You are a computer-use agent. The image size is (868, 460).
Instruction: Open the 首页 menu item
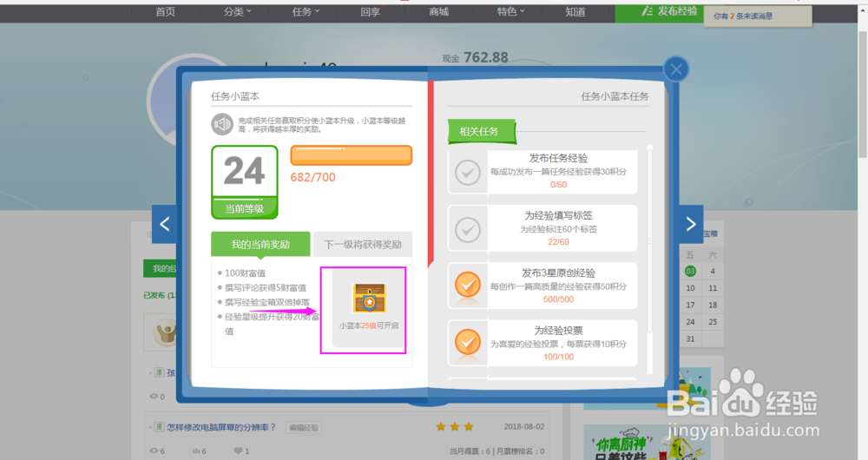pyautogui.click(x=165, y=11)
